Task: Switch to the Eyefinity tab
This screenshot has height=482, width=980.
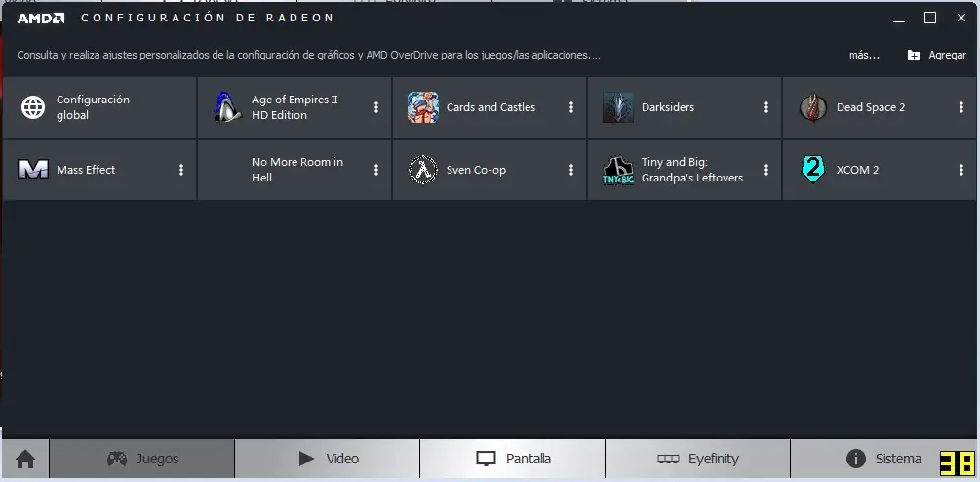Action: pyautogui.click(x=697, y=459)
